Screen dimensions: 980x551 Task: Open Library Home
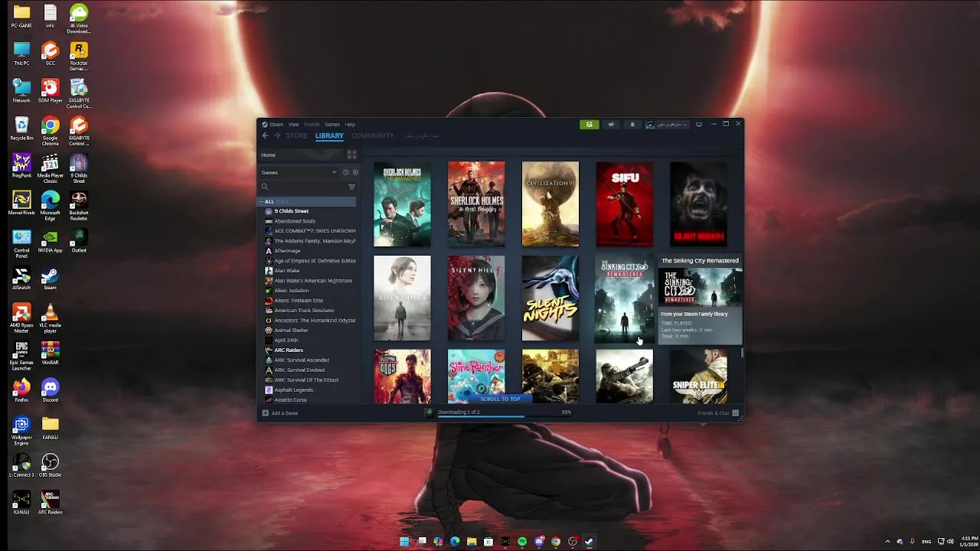pyautogui.click(x=268, y=155)
